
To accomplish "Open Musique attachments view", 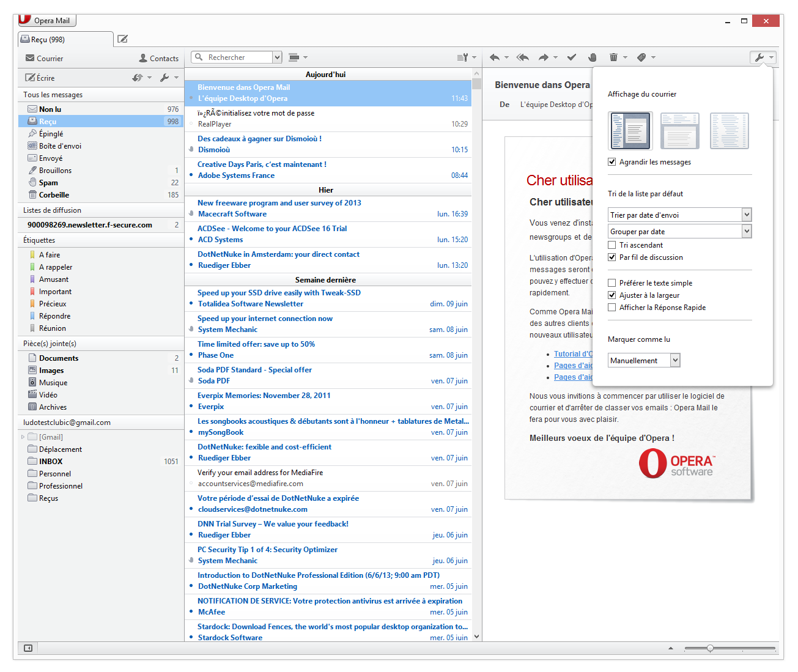I will [x=101, y=382].
